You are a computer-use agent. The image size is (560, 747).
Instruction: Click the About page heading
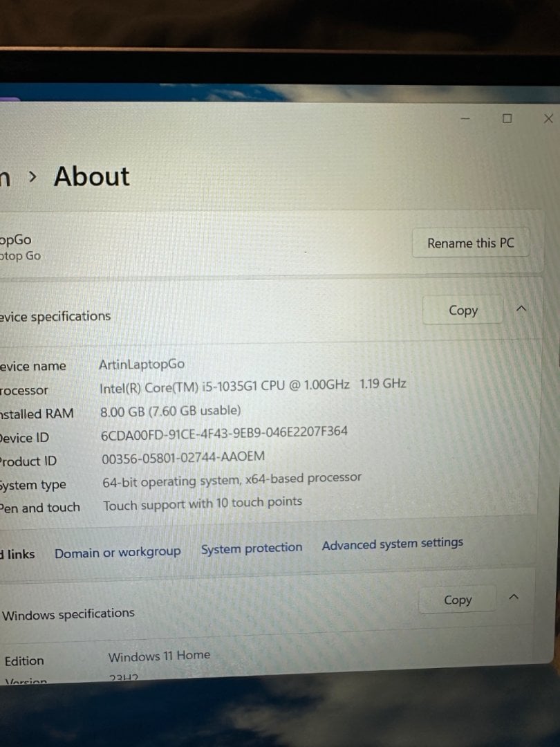tap(91, 177)
